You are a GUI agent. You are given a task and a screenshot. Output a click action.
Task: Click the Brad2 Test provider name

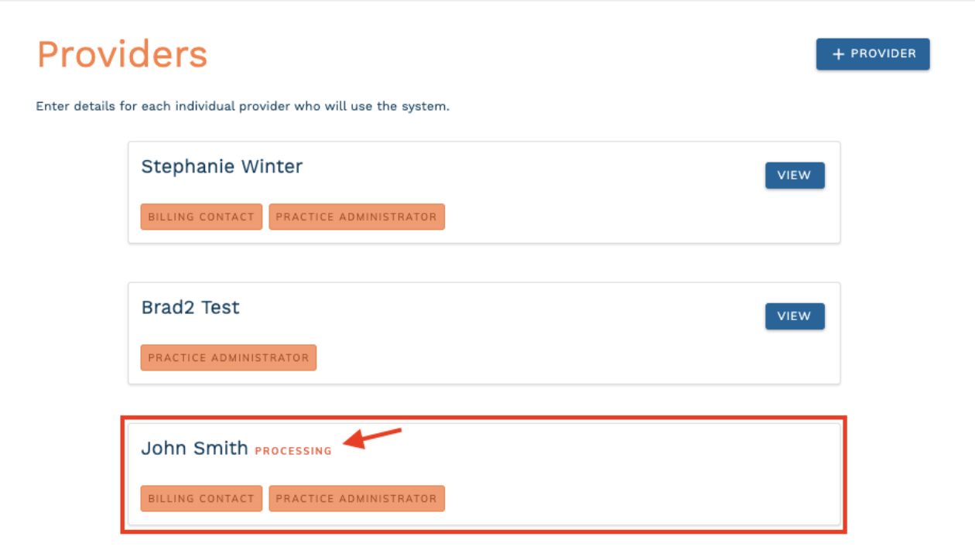(x=190, y=307)
